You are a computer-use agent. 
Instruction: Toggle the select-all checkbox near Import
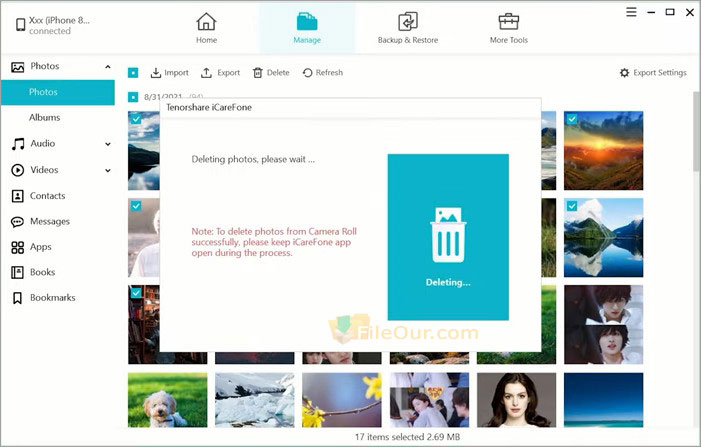133,73
